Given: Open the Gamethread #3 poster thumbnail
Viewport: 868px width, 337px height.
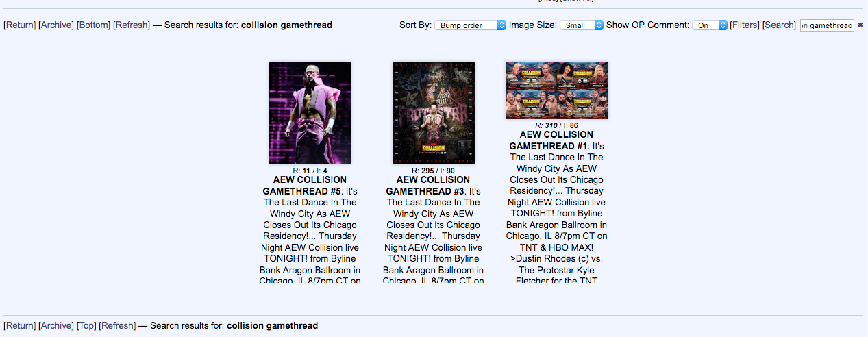Looking at the screenshot, I should (433, 113).
